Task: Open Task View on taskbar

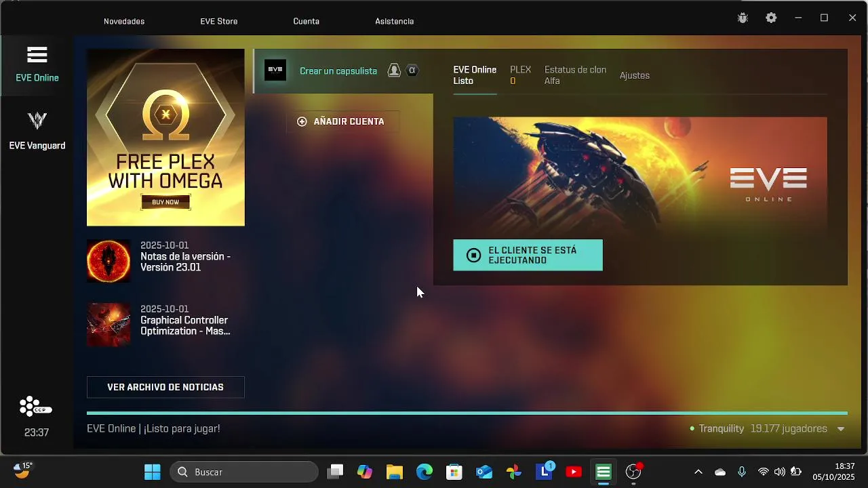Action: click(335, 472)
